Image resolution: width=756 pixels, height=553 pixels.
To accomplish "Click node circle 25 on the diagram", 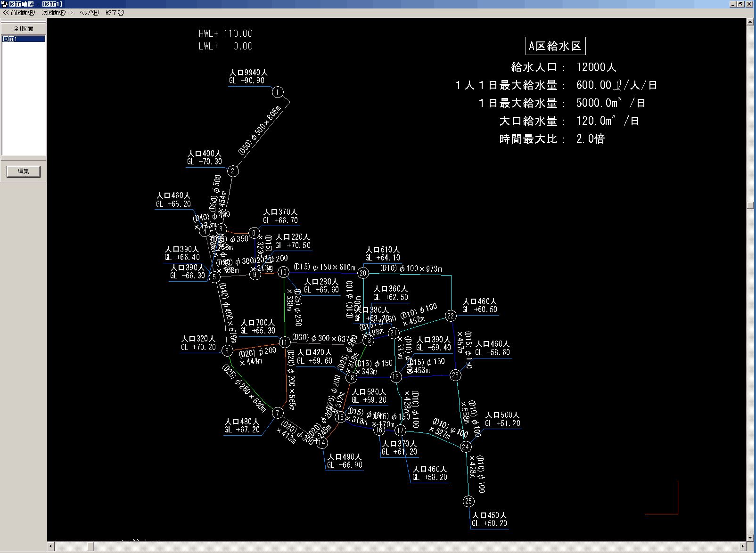I will click(x=468, y=501).
